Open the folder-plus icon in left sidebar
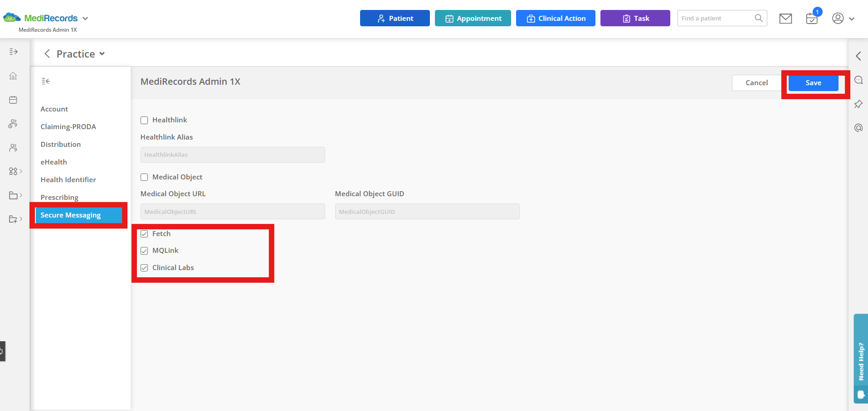This screenshot has height=411, width=868. point(13,219)
